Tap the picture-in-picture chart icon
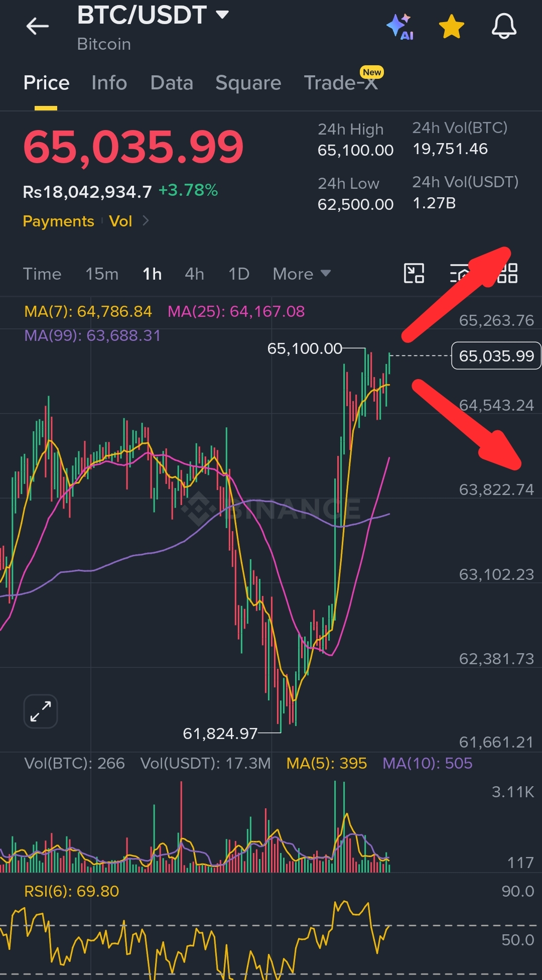The width and height of the screenshot is (542, 980). tap(414, 274)
